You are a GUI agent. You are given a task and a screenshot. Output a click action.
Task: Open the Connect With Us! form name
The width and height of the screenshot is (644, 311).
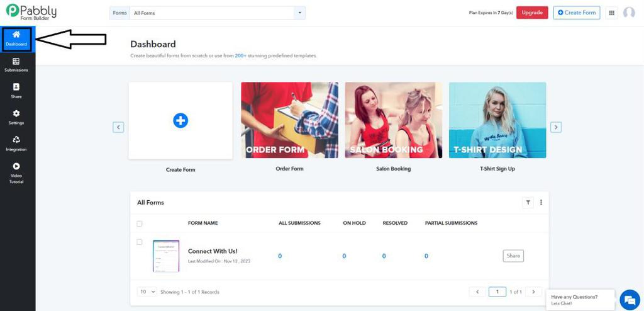[x=213, y=251]
